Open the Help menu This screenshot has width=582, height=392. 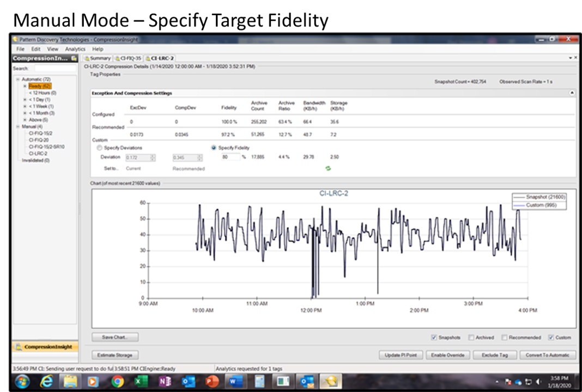[x=98, y=49]
